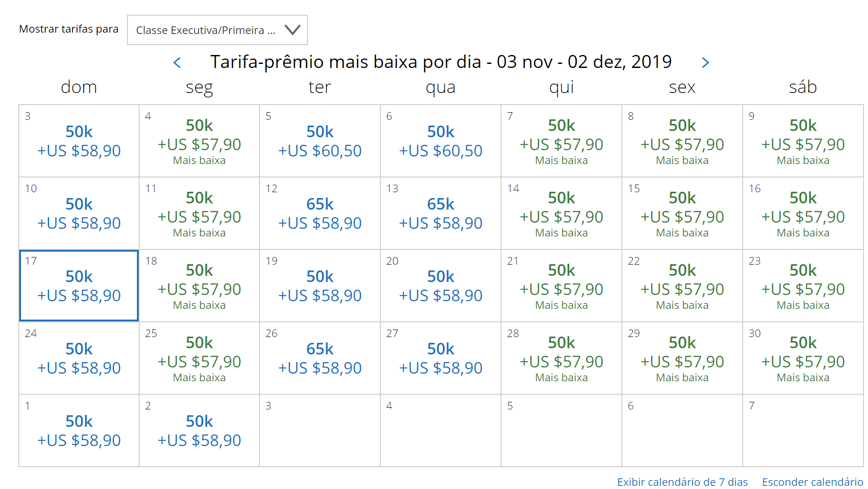Select November 3 fare cell
Viewport: 868px width, 489px height.
[79, 141]
